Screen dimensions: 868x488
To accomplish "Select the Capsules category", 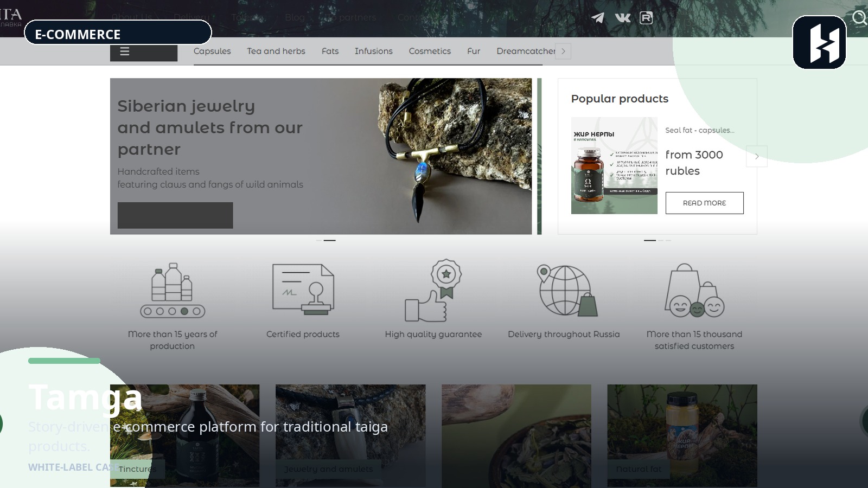I will click(212, 51).
